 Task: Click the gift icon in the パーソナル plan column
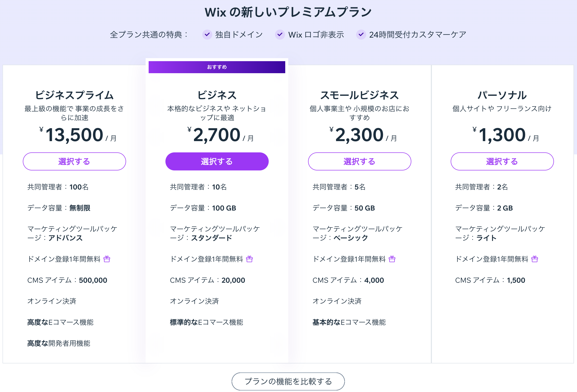click(535, 259)
